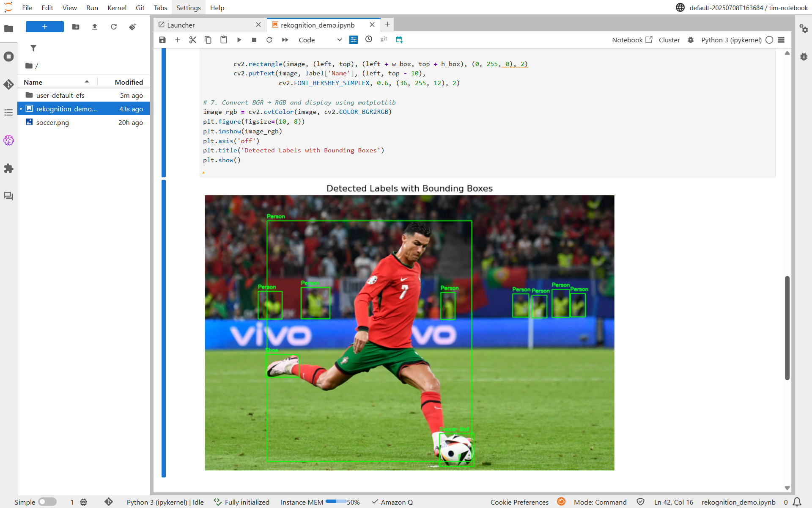Screen dimensions: 812x508
Task: Open the Running Terminals and Kernels sidebar
Action: point(8,57)
